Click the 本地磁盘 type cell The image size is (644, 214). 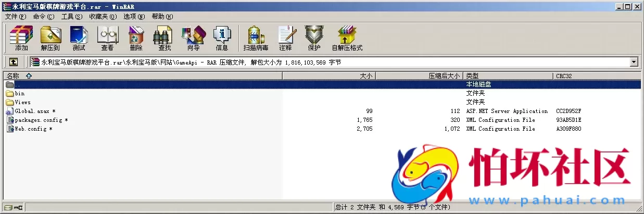(478, 84)
